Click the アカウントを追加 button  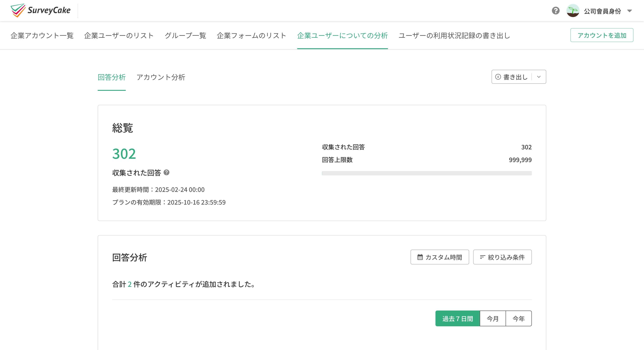pyautogui.click(x=602, y=35)
